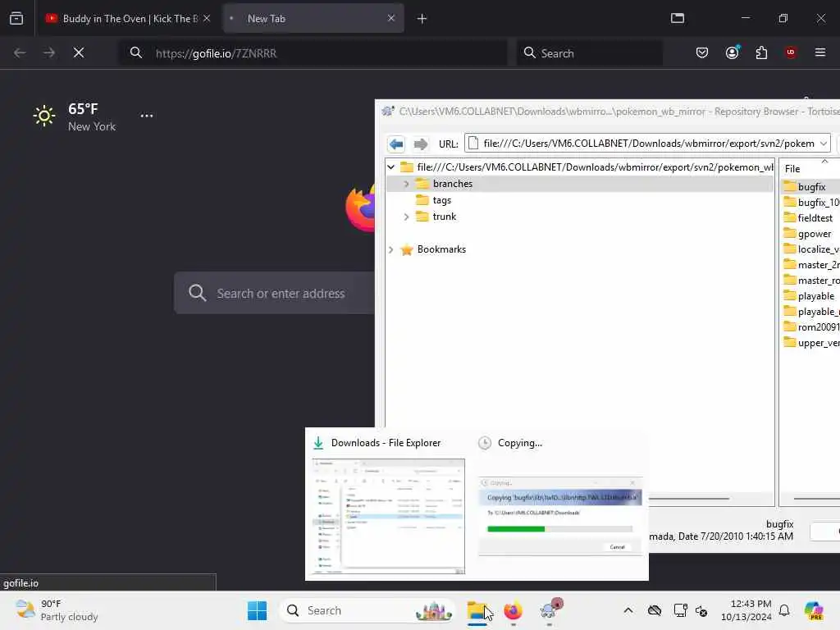This screenshot has height=630, width=840.
Task: Click TortoiseSVN taskbar icon
Action: click(x=550, y=610)
